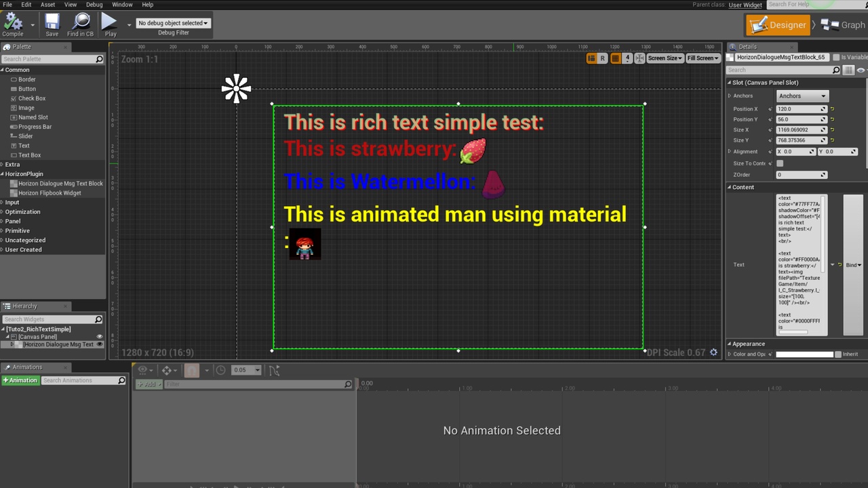Collapse the Slot (Canvas Panel Slot) section
868x488 pixels.
(x=730, y=83)
